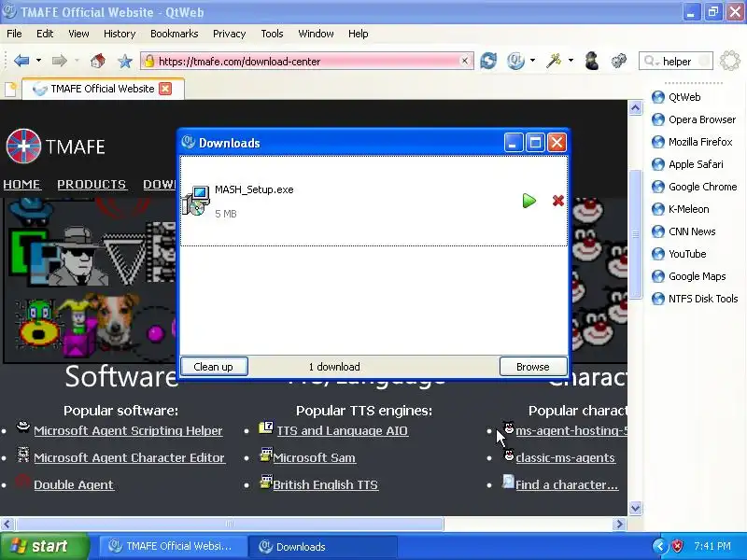The width and height of the screenshot is (747, 560).
Task: Reload the page with refresh icon
Action: 488,61
